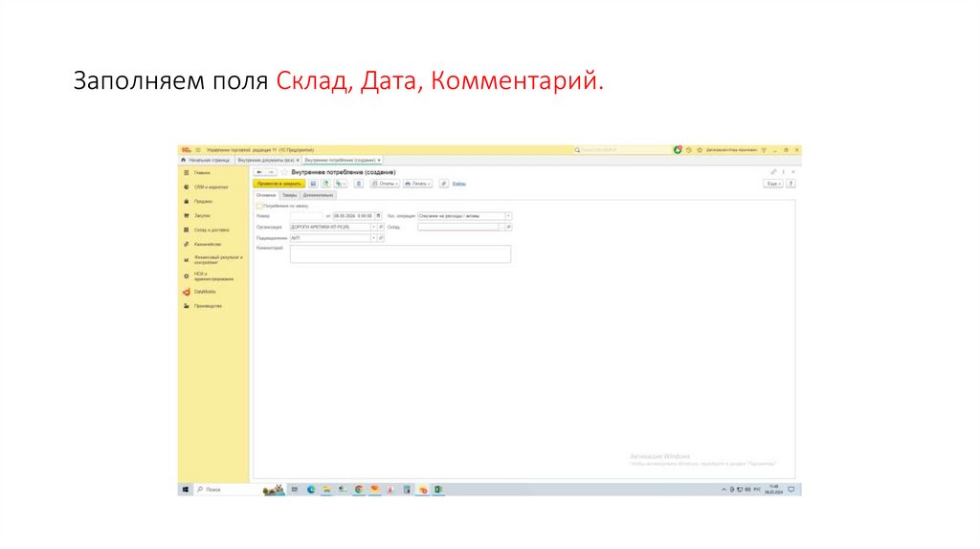Click the document structure icon before Отчеты
Viewport: 980px width, 549px height.
pyautogui.click(x=358, y=184)
